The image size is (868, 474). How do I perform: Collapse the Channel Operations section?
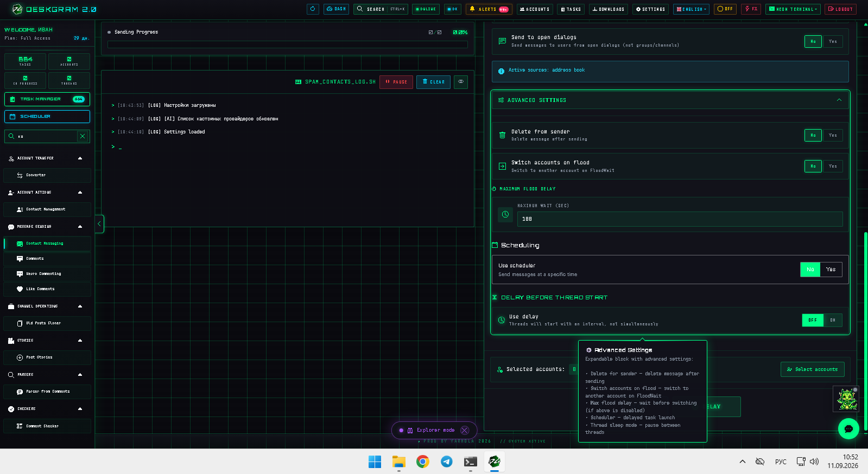(80, 306)
